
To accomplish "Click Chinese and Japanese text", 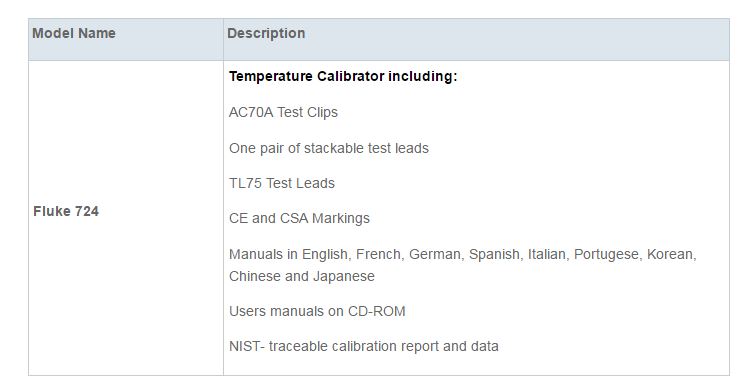I will tap(302, 276).
